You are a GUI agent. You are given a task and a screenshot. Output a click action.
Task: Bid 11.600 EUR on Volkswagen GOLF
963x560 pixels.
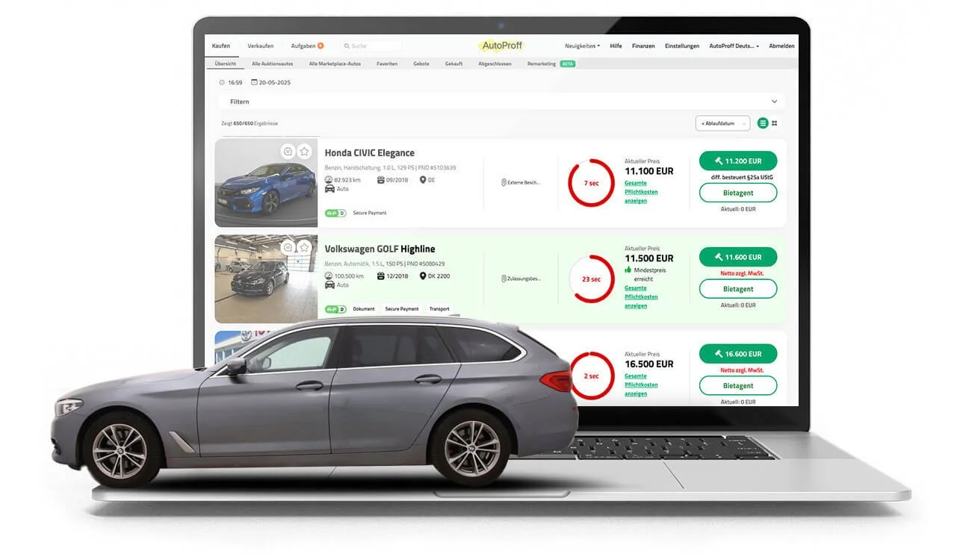[x=738, y=257]
